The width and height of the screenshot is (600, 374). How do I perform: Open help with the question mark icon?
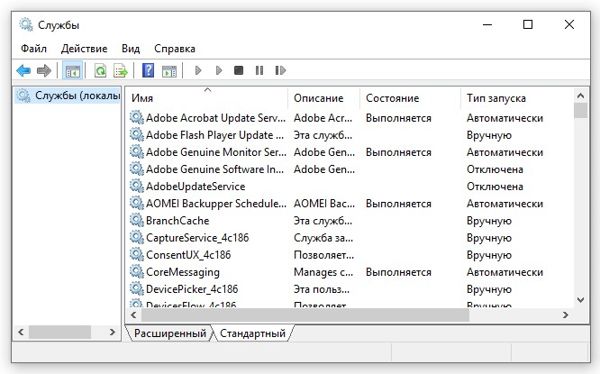click(148, 70)
